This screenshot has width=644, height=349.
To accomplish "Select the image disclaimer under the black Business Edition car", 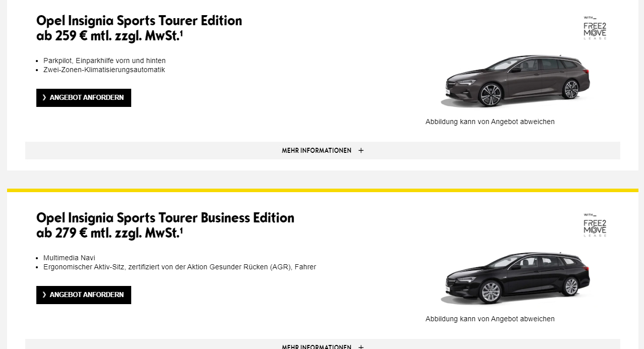I will pyautogui.click(x=490, y=319).
